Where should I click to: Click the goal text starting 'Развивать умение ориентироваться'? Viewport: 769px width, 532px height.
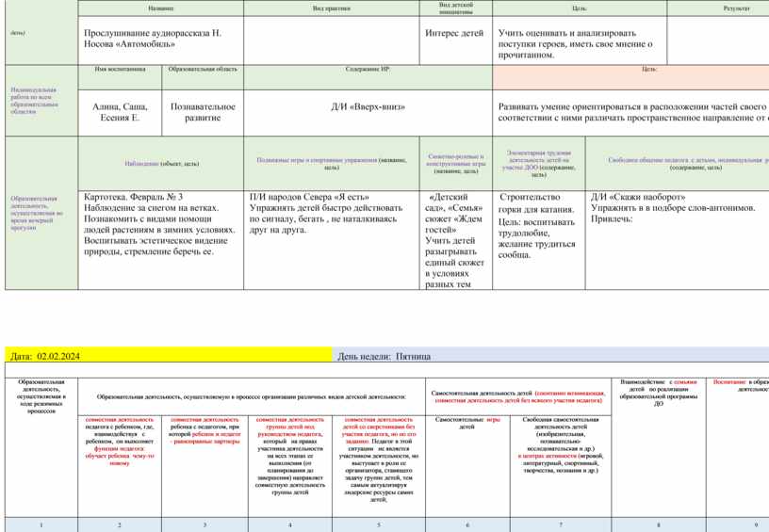click(x=633, y=112)
